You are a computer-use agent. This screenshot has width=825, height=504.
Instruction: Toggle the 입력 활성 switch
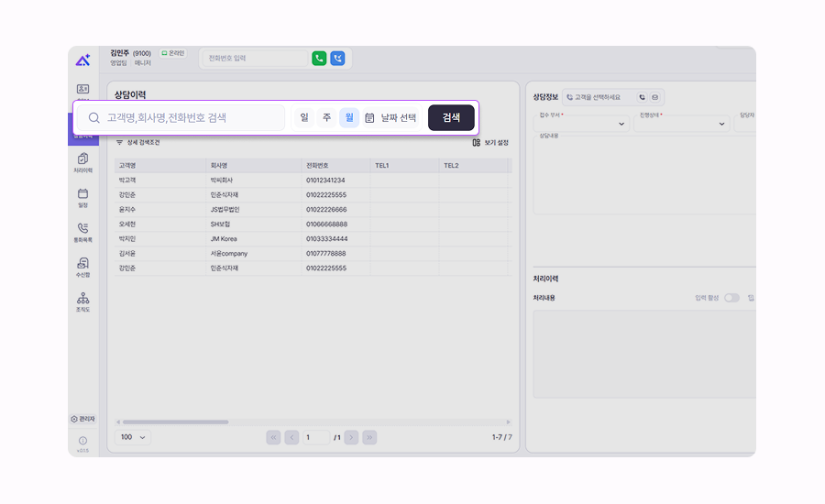click(x=731, y=298)
